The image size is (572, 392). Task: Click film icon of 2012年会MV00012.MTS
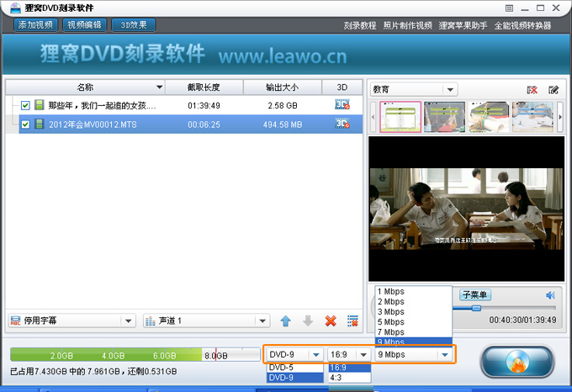pyautogui.click(x=39, y=124)
